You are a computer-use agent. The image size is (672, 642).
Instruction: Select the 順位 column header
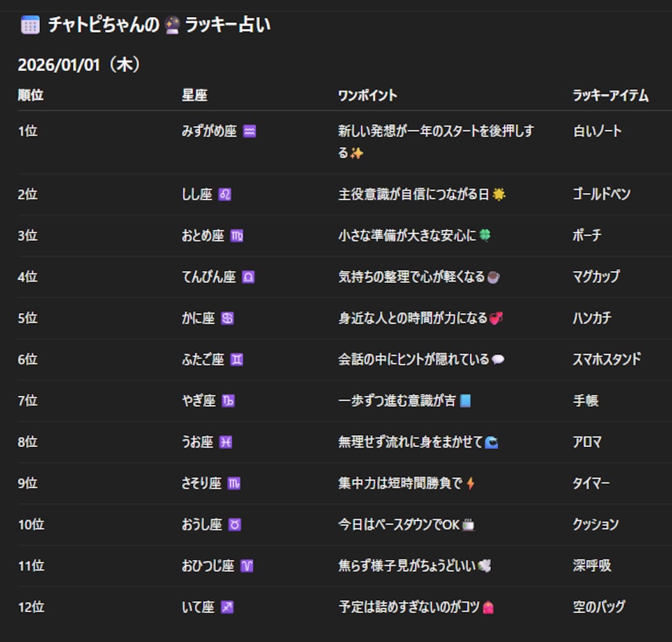click(31, 95)
